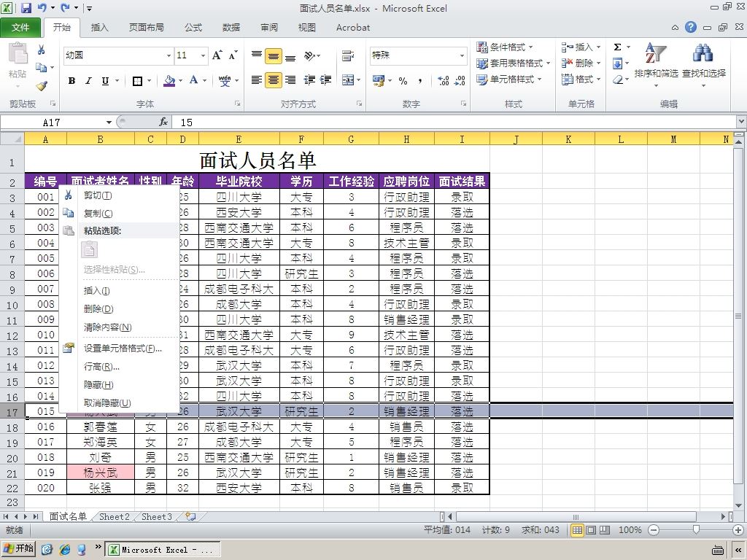747x560 pixels.
Task: Click the zoom slider handle
Action: coord(696,530)
